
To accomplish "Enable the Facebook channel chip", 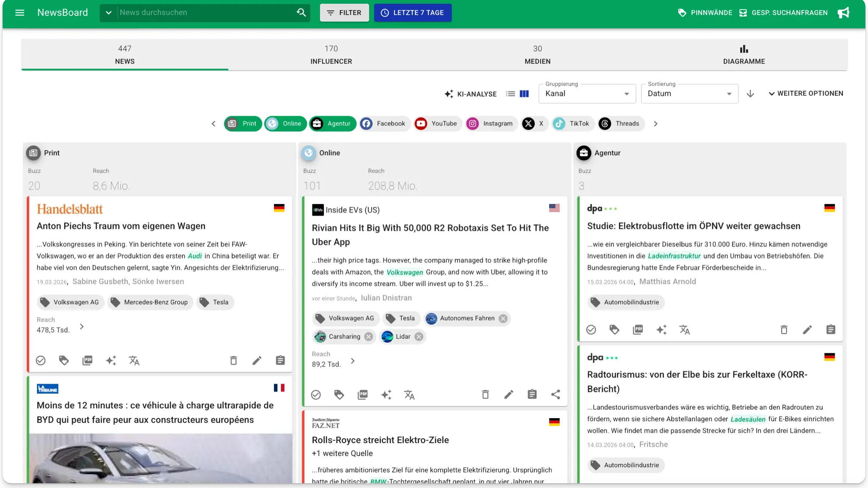I will coord(385,124).
